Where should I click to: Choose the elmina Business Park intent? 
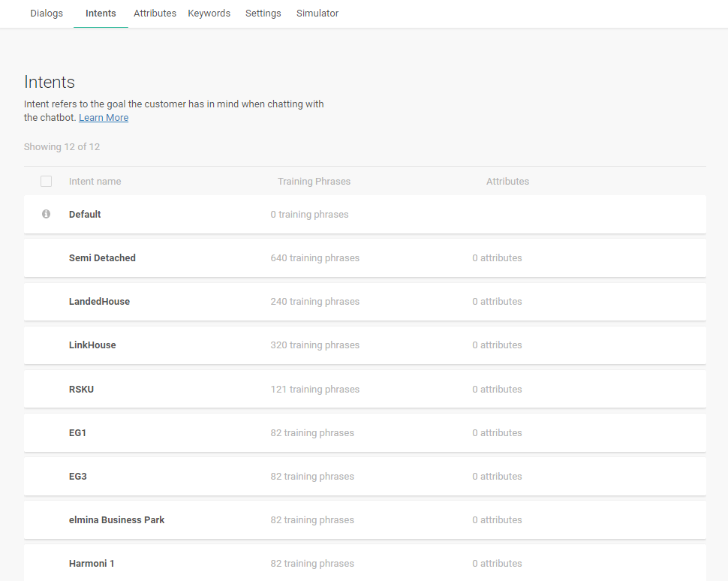[116, 520]
